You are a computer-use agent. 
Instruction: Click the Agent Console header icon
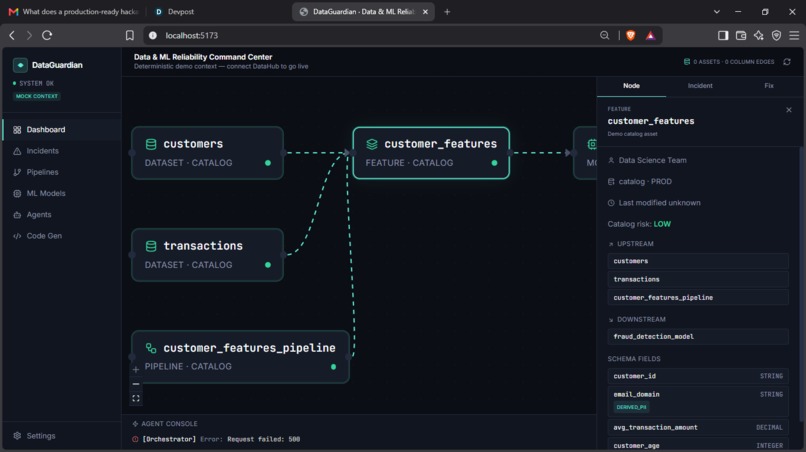pyautogui.click(x=135, y=424)
